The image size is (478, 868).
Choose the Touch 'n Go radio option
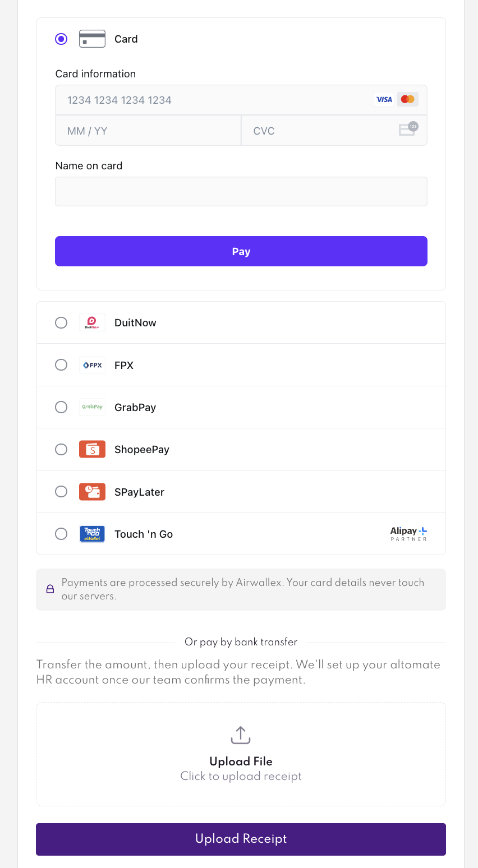coord(61,534)
